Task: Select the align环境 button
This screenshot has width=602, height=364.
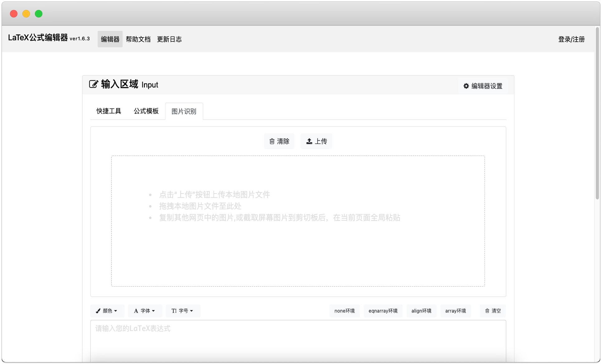Action: (421, 311)
